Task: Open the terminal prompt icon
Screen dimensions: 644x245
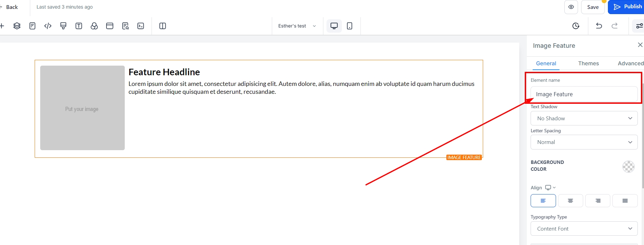Action: (141, 26)
